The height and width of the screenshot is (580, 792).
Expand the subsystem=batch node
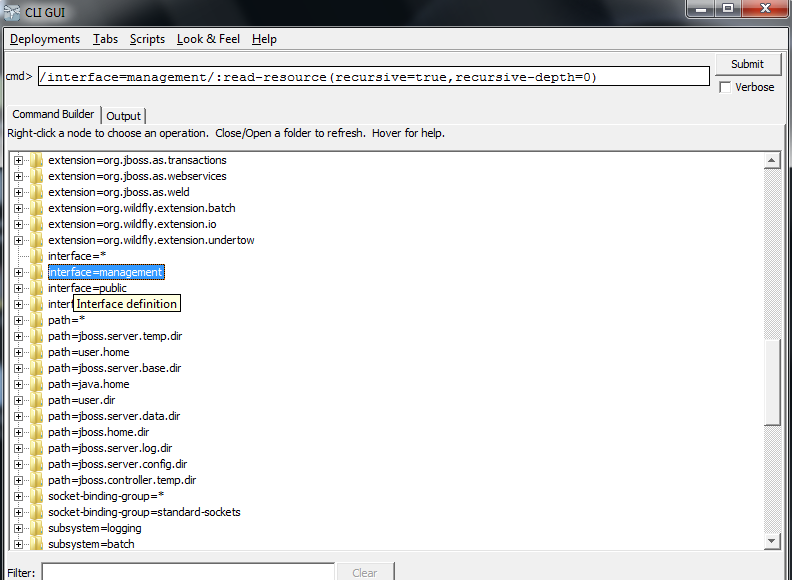18,544
